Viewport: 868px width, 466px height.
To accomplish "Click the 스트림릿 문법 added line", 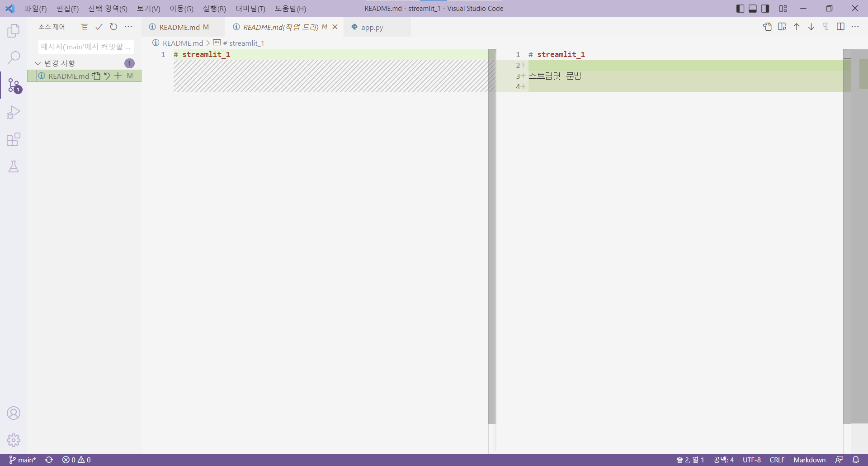I will (555, 76).
